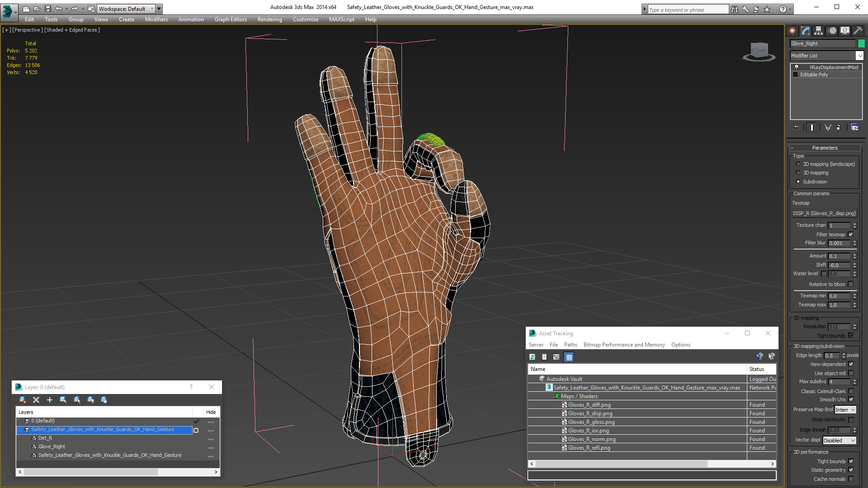Open Asset Tracking Paths menu

point(570,345)
